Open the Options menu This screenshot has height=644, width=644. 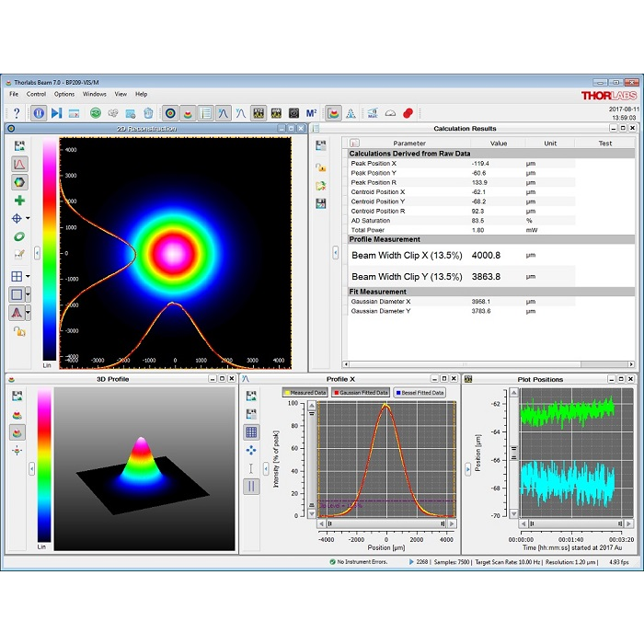click(x=63, y=94)
